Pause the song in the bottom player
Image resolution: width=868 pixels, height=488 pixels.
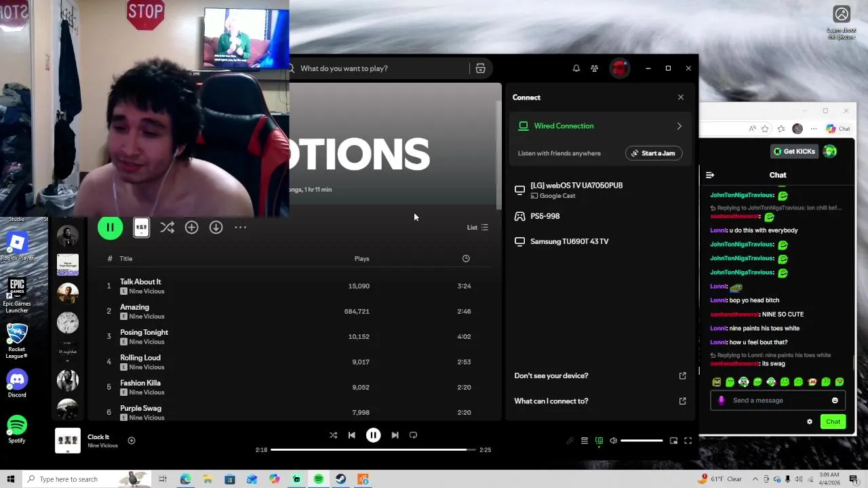click(373, 435)
